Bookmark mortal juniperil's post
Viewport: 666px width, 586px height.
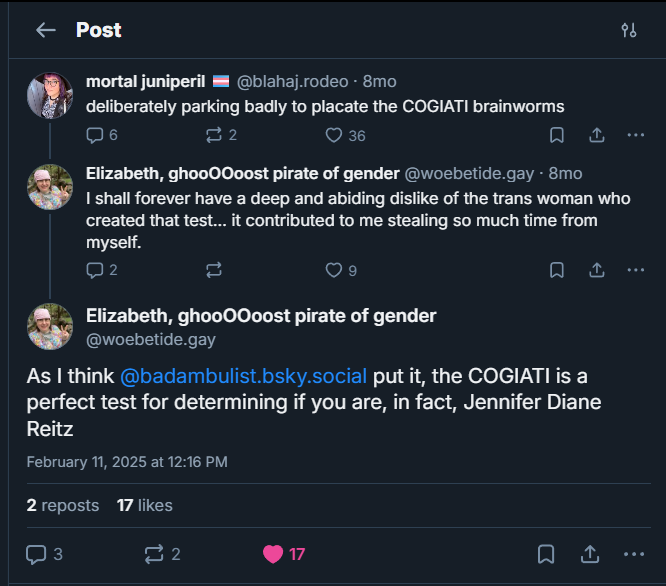coord(557,135)
